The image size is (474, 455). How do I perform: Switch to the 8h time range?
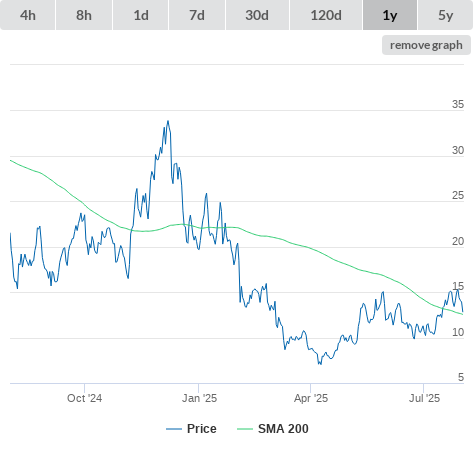[84, 15]
